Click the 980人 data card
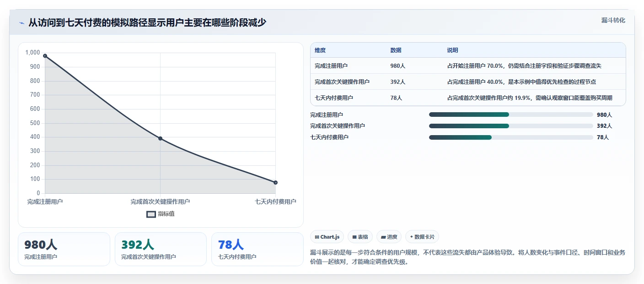This screenshot has height=284, width=644. pos(64,249)
